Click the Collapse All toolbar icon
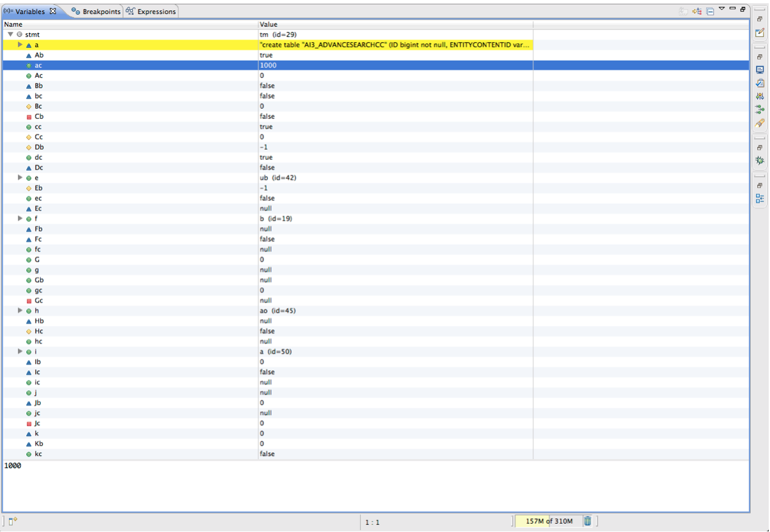This screenshot has height=532, width=770. [710, 12]
